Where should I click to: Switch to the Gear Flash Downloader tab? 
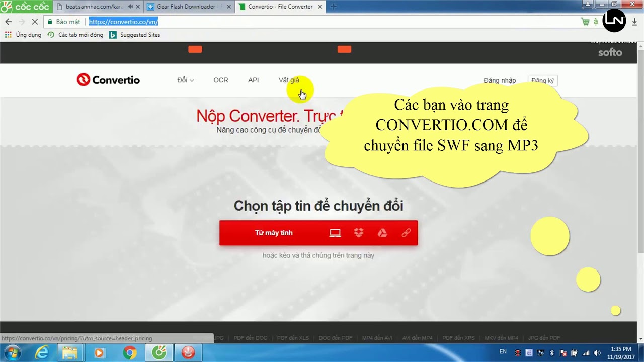coord(189,7)
